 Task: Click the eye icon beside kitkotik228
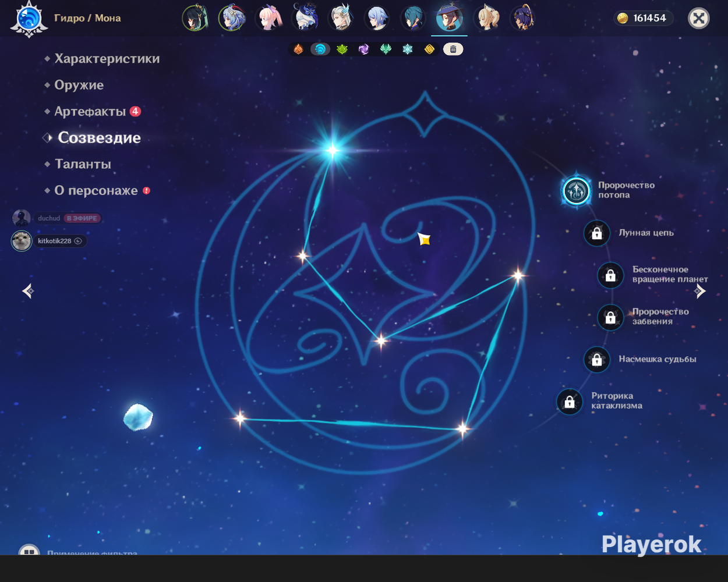click(x=78, y=241)
